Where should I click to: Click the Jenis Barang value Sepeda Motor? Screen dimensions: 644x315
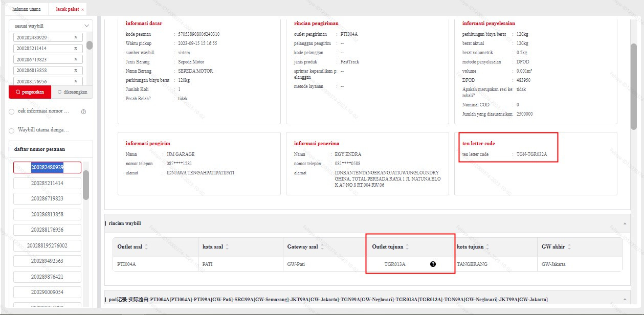tap(191, 62)
